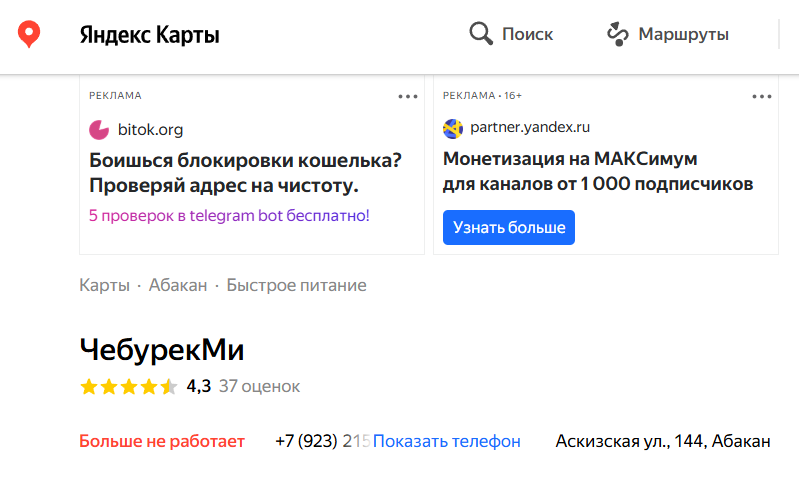This screenshot has height=479, width=799.
Task: Open the Яндекс Карты home title
Action: pyautogui.click(x=149, y=35)
